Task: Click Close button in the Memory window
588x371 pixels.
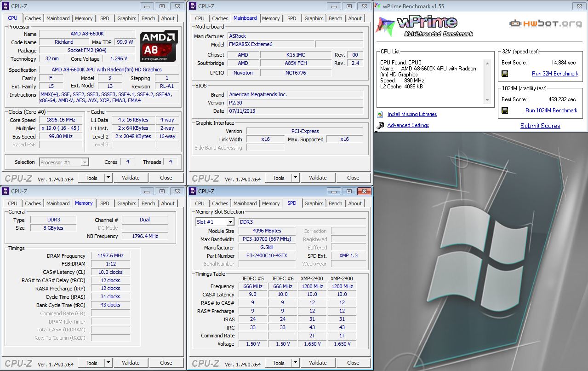Action: tap(166, 363)
